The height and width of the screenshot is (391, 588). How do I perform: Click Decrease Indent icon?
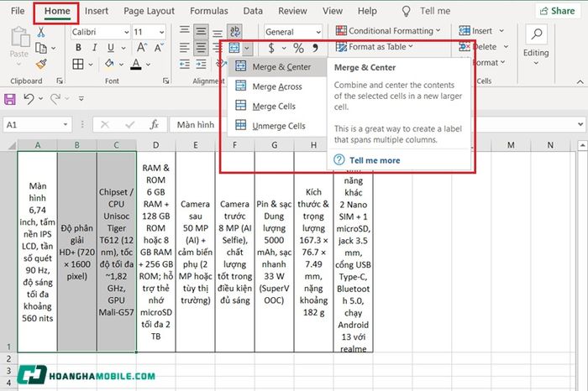[184, 64]
